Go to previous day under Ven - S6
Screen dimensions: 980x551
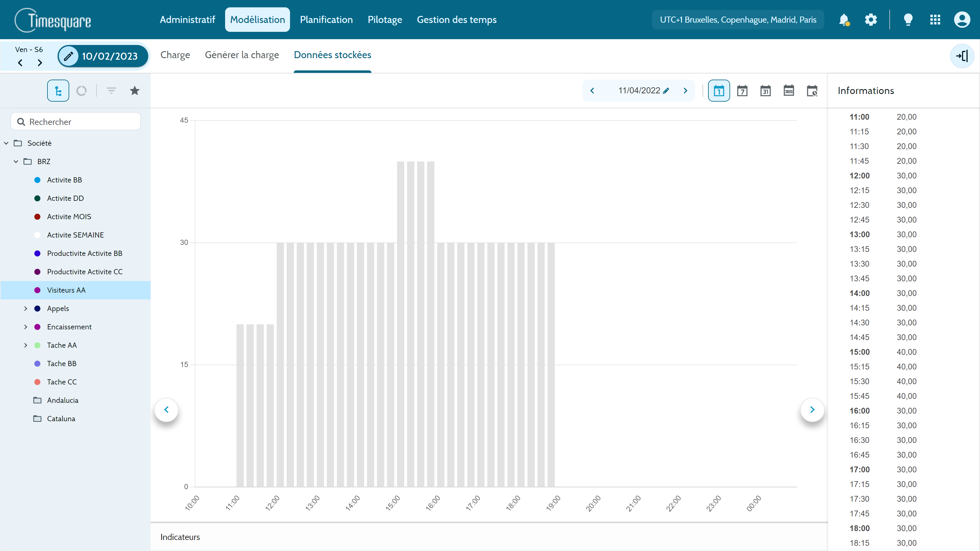click(20, 63)
